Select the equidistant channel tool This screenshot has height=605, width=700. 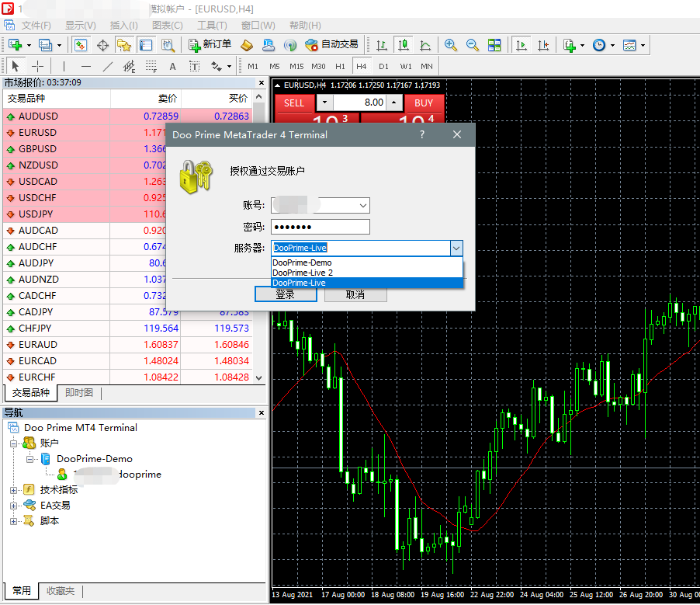click(x=129, y=67)
